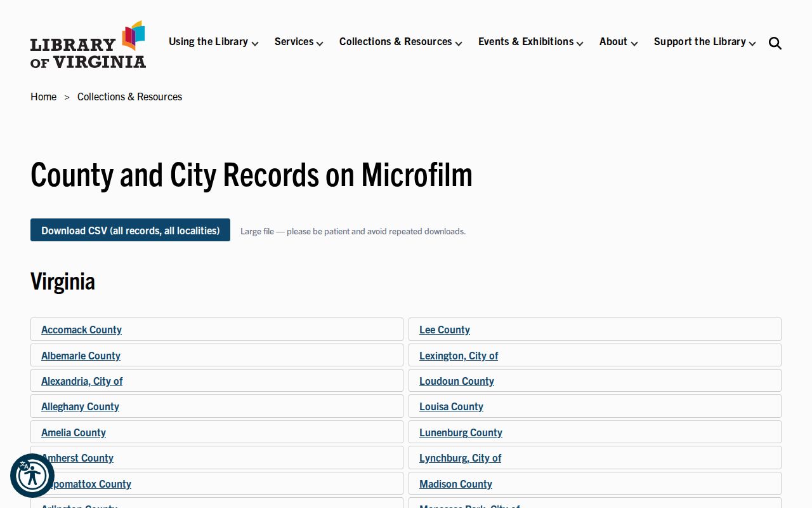812x508 pixels.
Task: Expand the About menu chevron
Action: 634,44
